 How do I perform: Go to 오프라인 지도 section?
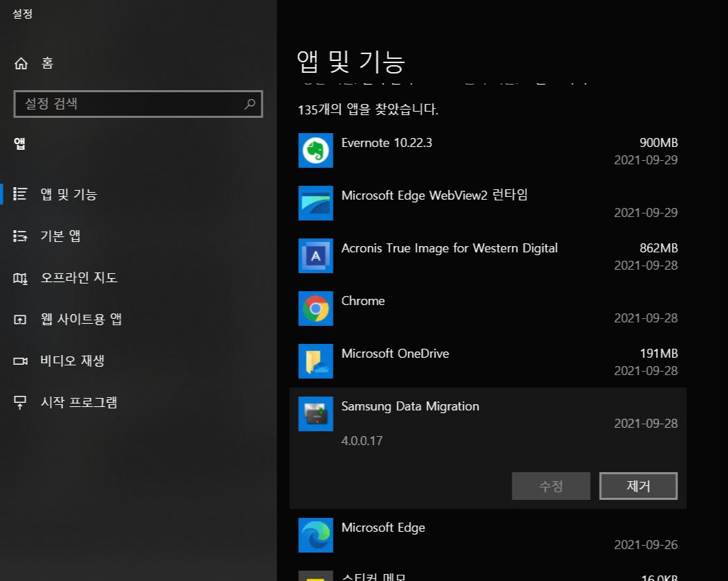click(139, 278)
